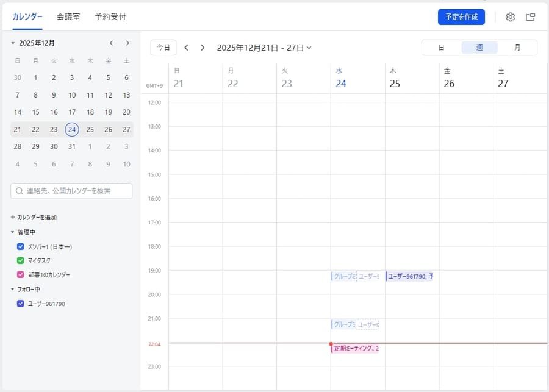Viewport: 549px width, 392px height.
Task: Show next month in the mini calendar
Action: tap(127, 43)
